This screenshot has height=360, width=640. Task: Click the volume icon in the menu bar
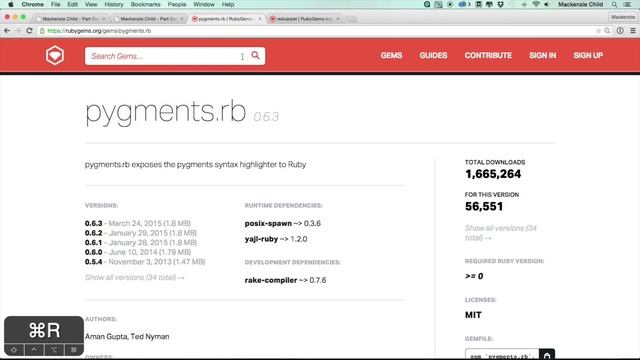pyautogui.click(x=547, y=4)
